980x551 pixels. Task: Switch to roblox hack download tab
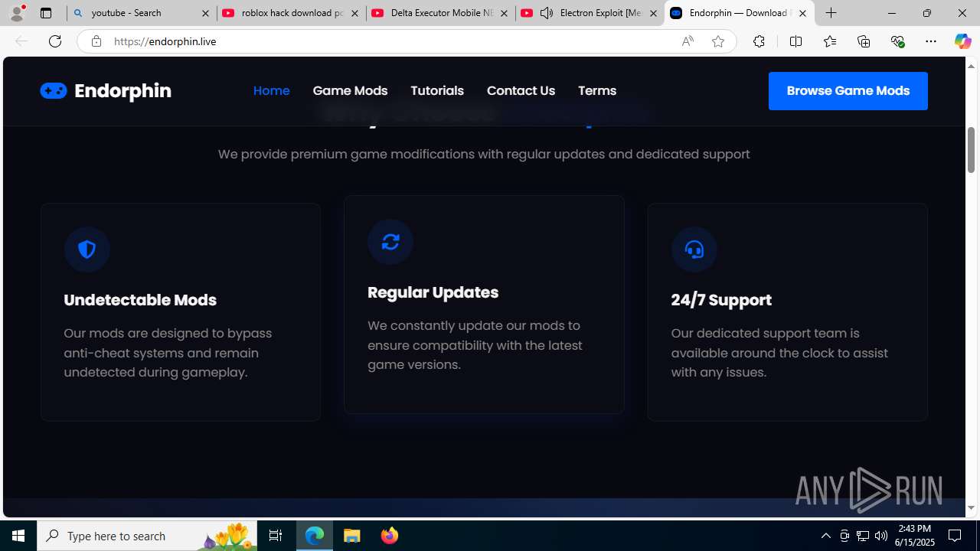coord(291,13)
